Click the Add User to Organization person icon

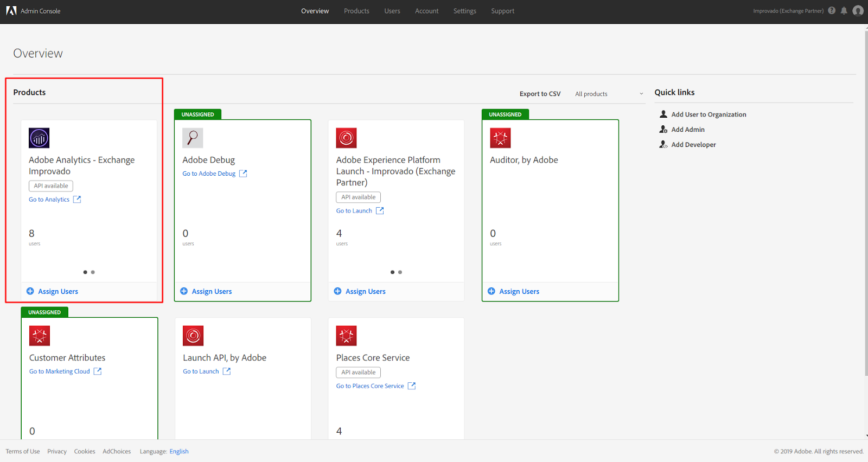663,114
